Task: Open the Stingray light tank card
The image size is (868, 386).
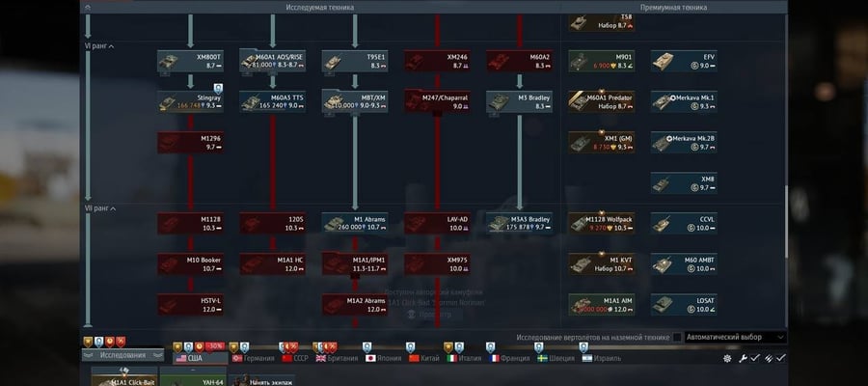Action: pyautogui.click(x=190, y=102)
